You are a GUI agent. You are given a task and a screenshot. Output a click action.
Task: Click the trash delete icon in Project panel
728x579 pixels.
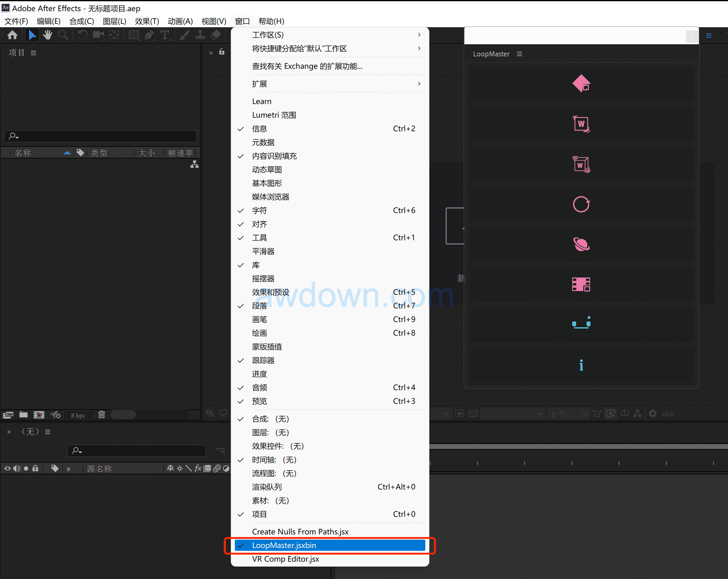click(x=101, y=414)
